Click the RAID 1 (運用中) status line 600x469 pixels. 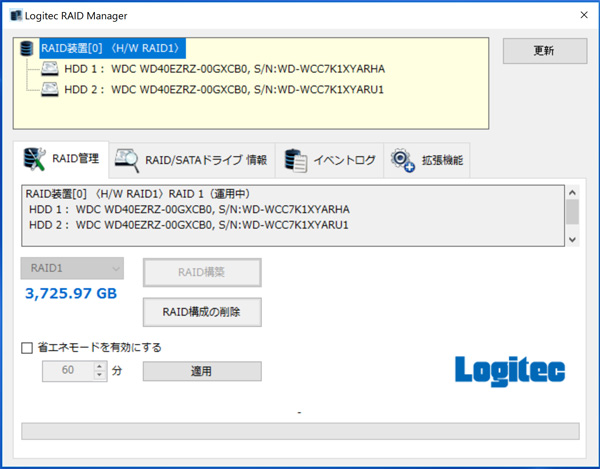(x=138, y=194)
